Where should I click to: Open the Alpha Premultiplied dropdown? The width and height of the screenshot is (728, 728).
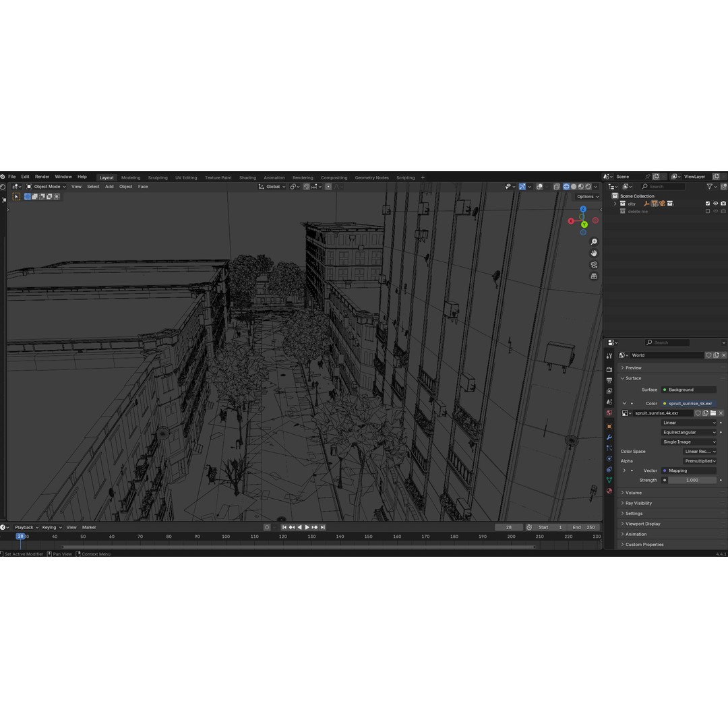click(700, 460)
